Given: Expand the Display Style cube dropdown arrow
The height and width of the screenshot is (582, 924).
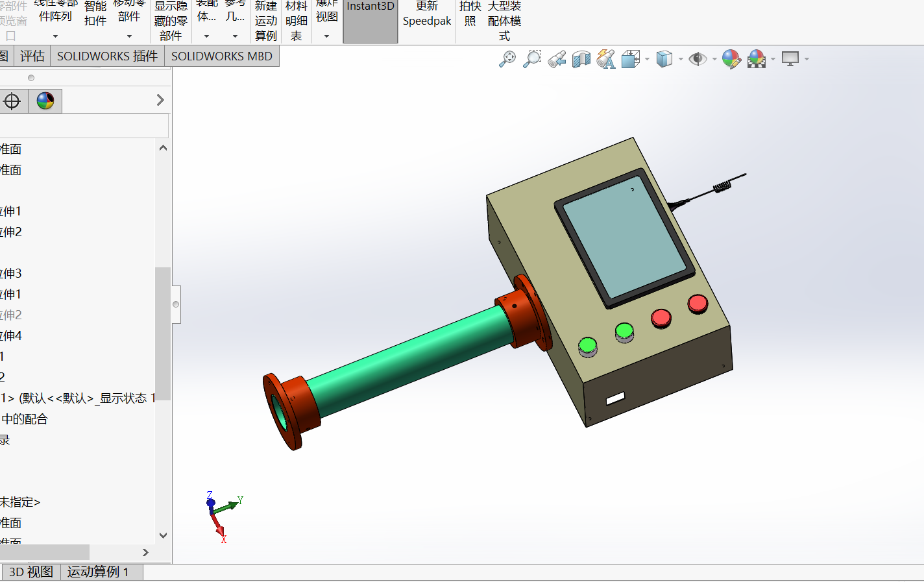Looking at the screenshot, I should click(x=681, y=60).
